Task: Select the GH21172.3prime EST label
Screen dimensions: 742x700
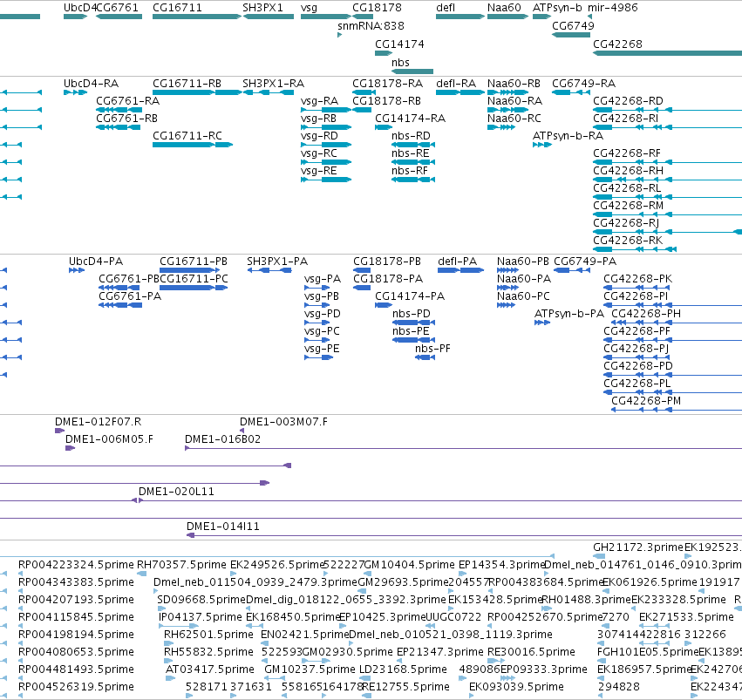Action: tap(638, 547)
